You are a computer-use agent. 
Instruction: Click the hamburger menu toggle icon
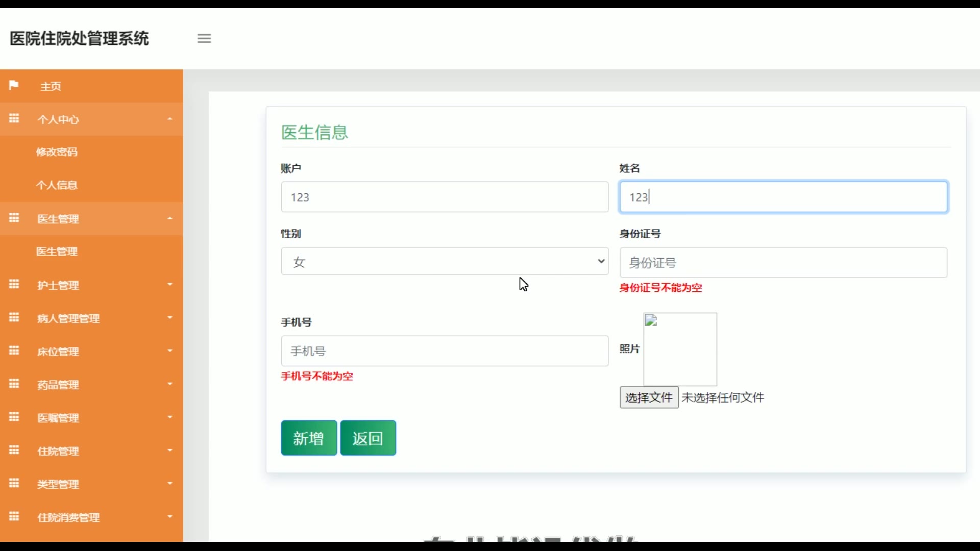point(204,38)
